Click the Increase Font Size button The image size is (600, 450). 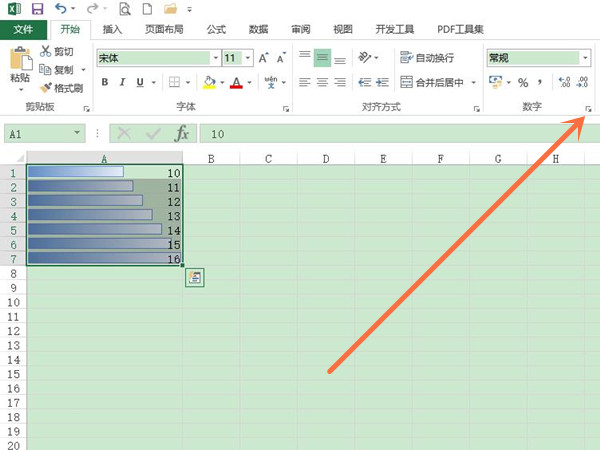point(264,58)
